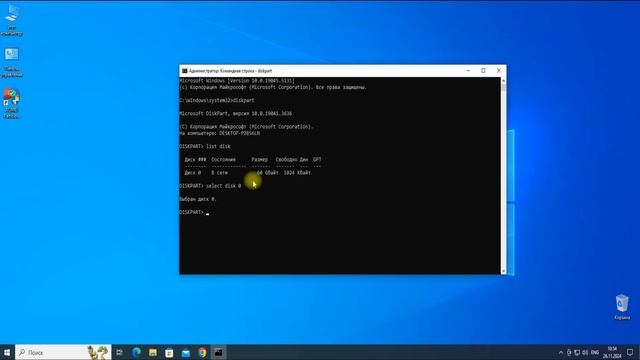This screenshot has width=640, height=360.
Task: Open the Control Panel desktop shortcut
Action: click(12, 62)
